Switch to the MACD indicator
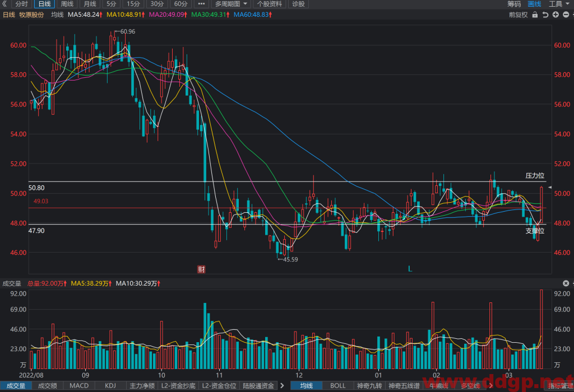 point(79,385)
